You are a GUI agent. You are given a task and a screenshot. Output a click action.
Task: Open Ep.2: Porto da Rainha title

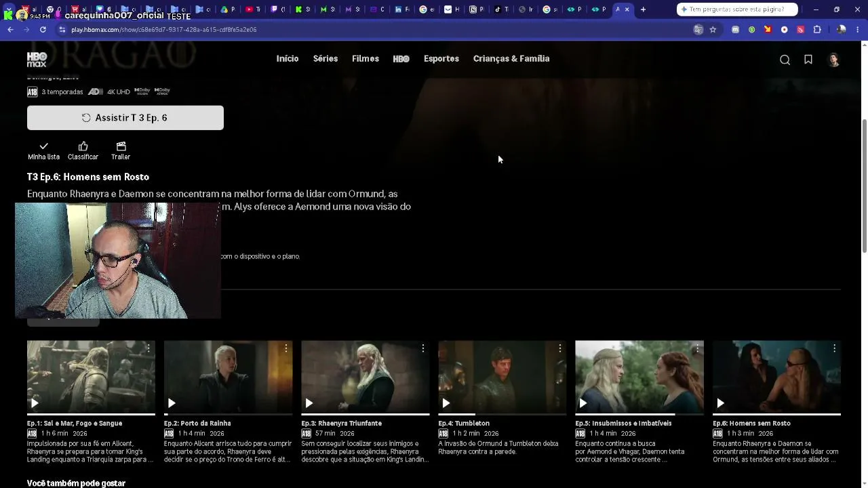tap(197, 424)
